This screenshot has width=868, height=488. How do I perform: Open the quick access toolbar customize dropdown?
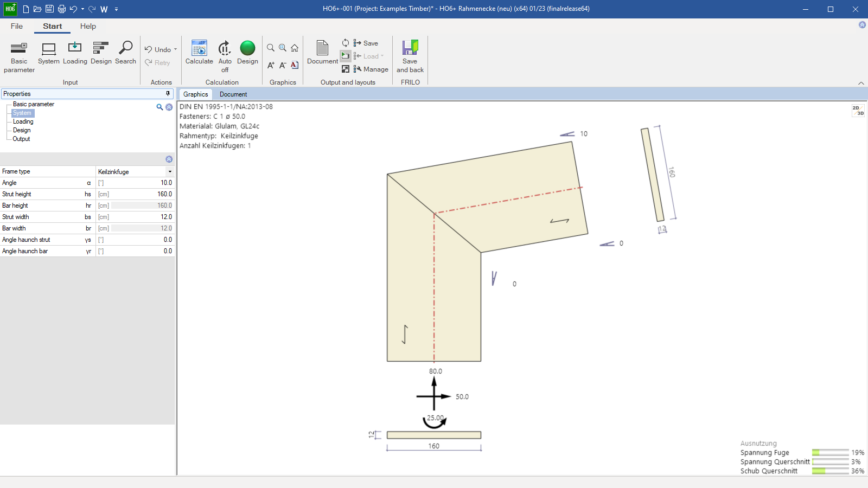tap(116, 9)
